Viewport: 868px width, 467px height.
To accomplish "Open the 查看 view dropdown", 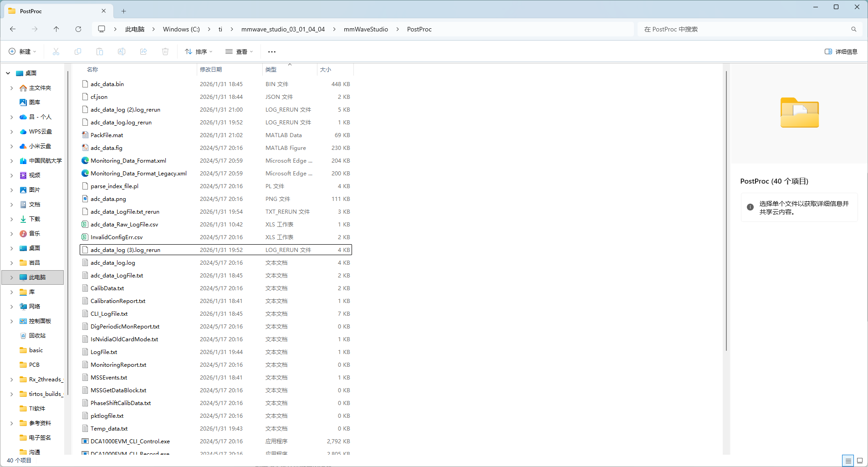I will tap(240, 51).
